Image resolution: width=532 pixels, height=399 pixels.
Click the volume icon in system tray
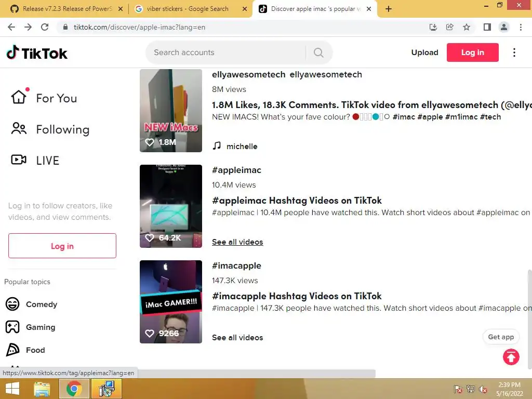tap(483, 389)
